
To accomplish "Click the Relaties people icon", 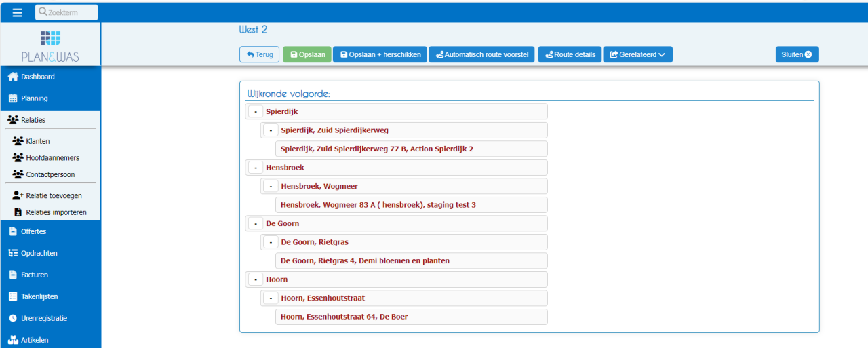I will tap(13, 120).
